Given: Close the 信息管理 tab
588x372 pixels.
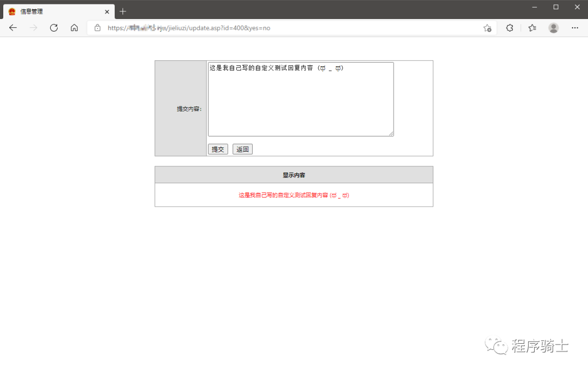Looking at the screenshot, I should 107,11.
